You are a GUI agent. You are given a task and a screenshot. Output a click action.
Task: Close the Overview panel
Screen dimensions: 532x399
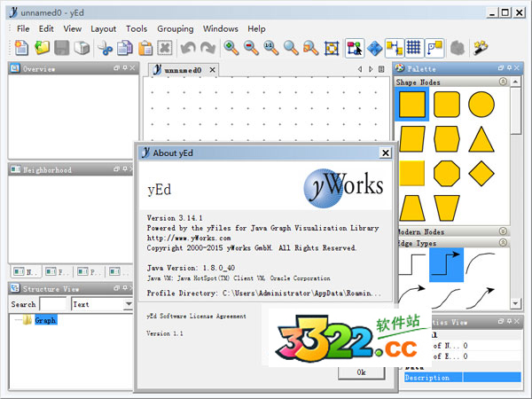133,68
